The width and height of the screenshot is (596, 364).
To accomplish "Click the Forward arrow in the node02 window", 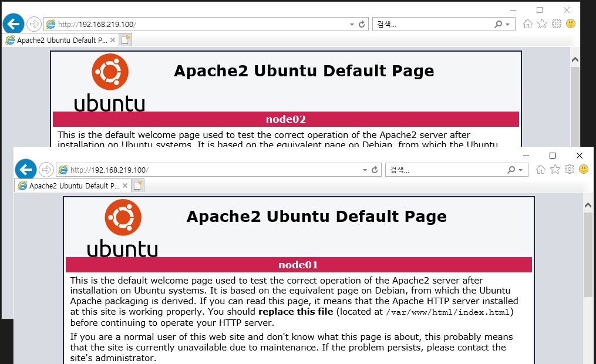I will tap(34, 24).
